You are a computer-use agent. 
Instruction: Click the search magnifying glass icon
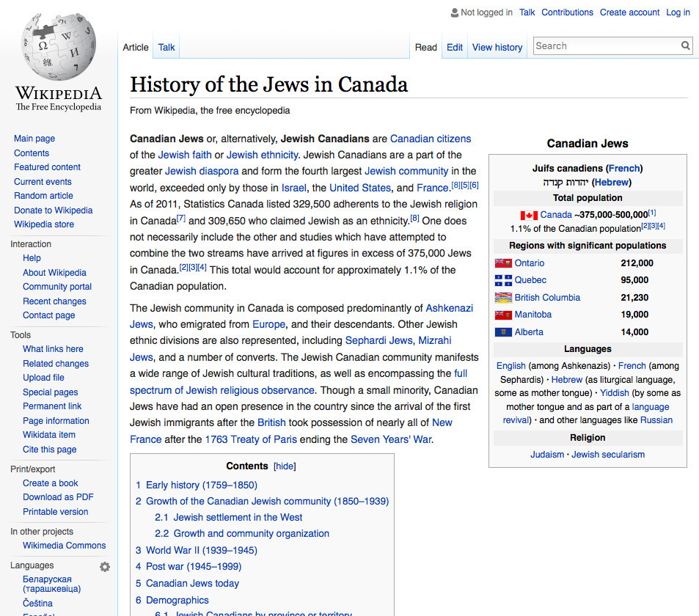684,45
